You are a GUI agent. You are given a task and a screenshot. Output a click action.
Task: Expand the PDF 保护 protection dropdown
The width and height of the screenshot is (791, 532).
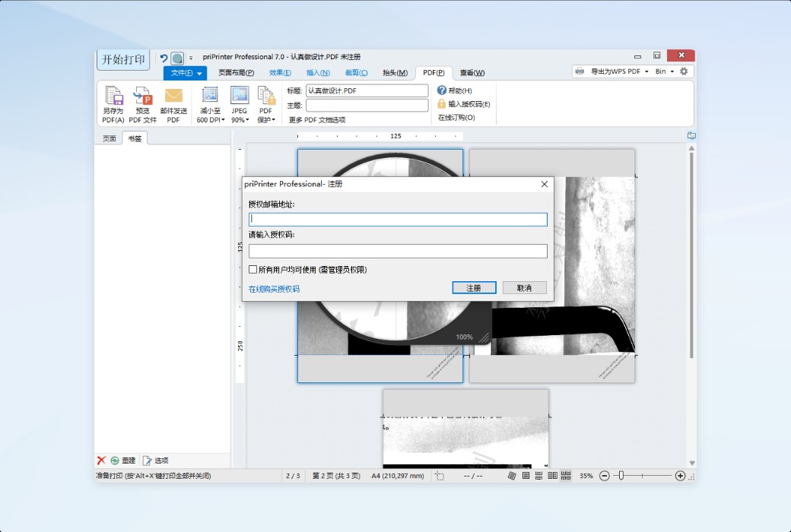click(266, 105)
